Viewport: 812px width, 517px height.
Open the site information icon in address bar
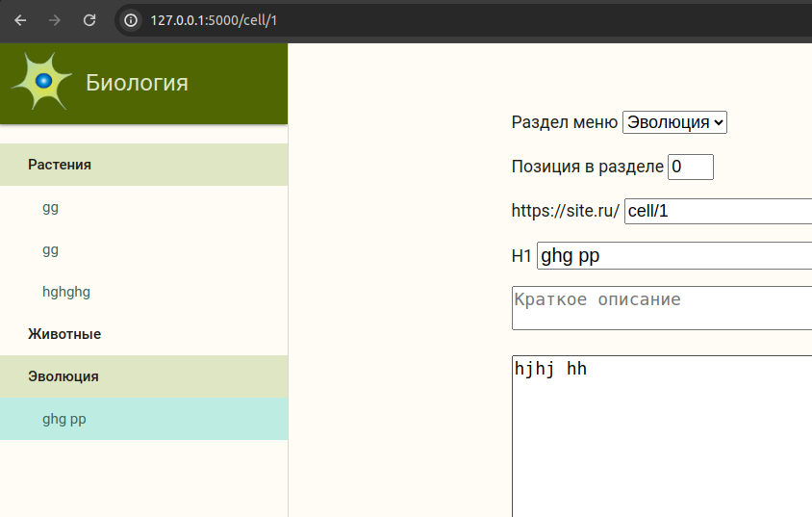click(132, 19)
